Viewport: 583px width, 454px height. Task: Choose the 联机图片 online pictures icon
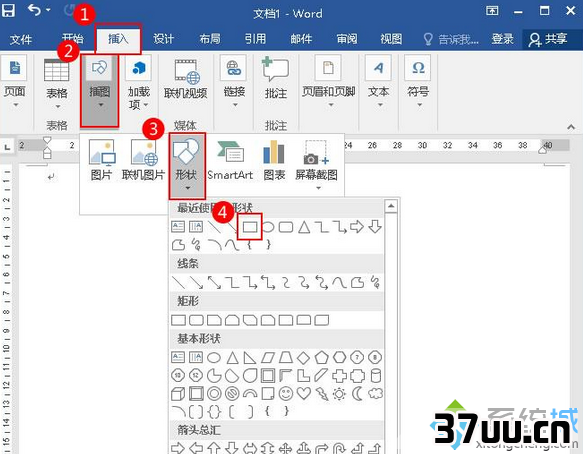click(143, 161)
